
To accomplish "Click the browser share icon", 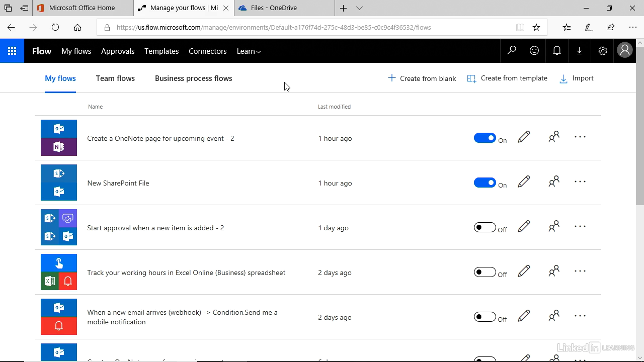I will (x=610, y=28).
